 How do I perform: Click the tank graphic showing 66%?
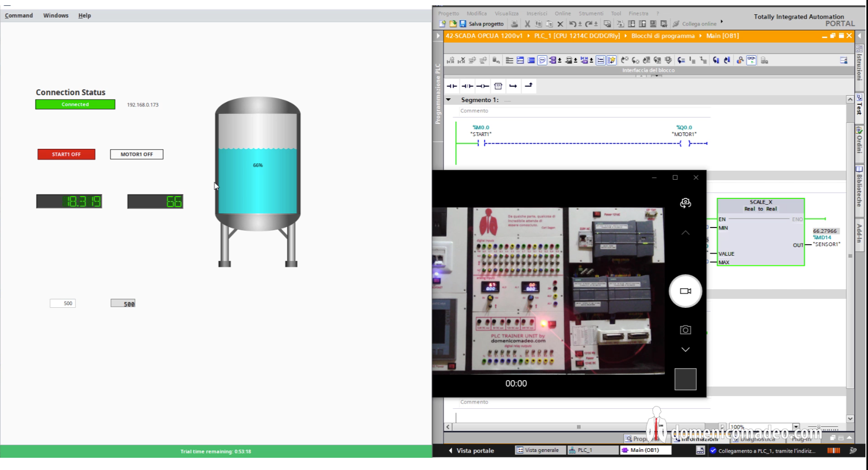click(x=258, y=181)
